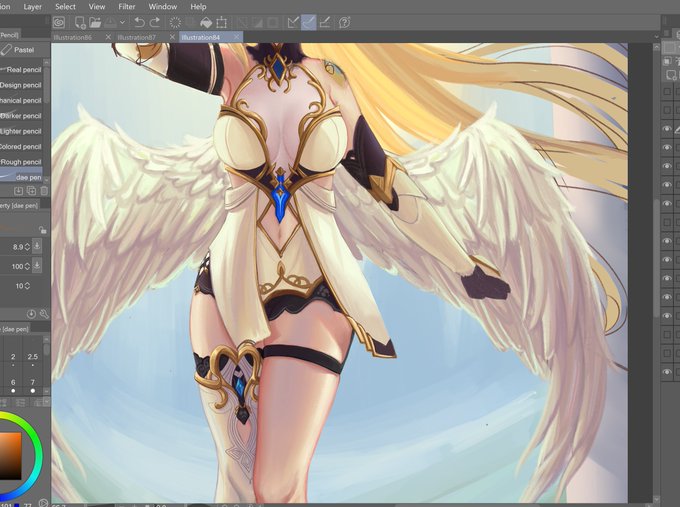Viewport: 680px width, 507px height.
Task: Click the Save icon in the command bar
Action: tap(111, 22)
